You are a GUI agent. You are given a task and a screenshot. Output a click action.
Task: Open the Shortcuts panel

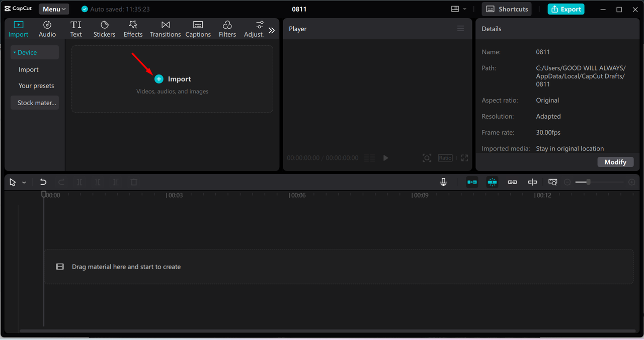(507, 9)
